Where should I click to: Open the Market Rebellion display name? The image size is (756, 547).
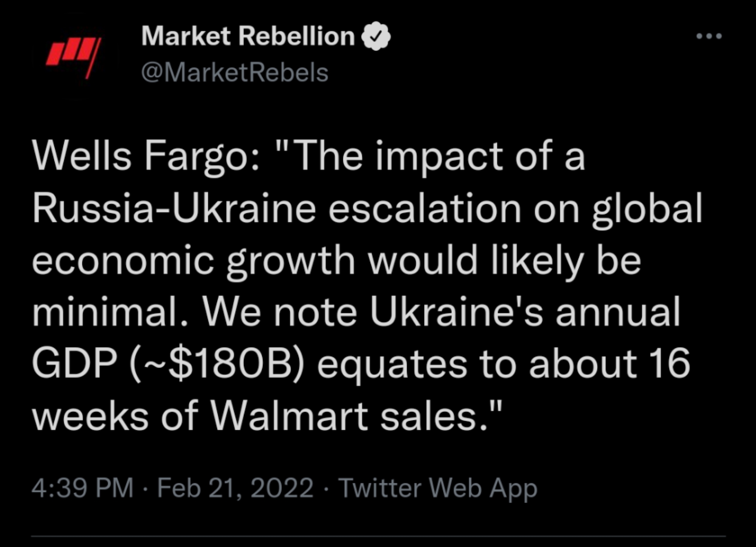point(248,36)
